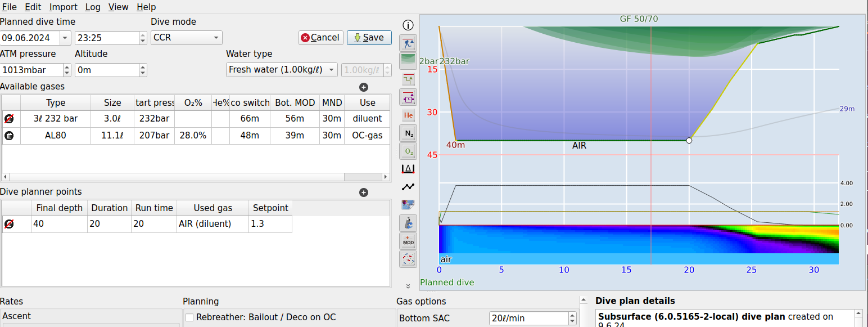Adjust the Altitude stepper arrows

pos(143,70)
